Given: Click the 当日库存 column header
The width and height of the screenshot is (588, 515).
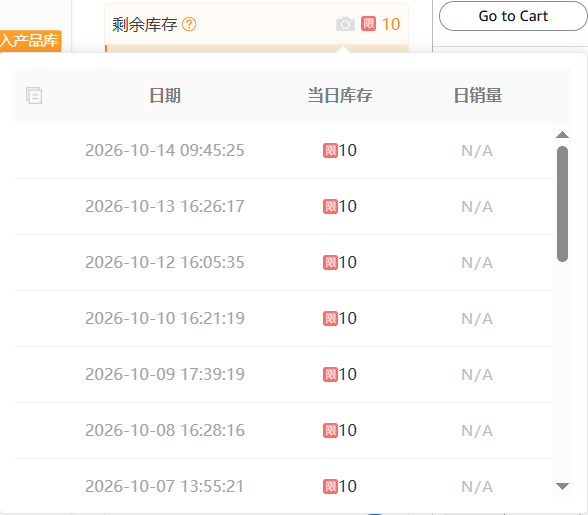Looking at the screenshot, I should (x=340, y=95).
